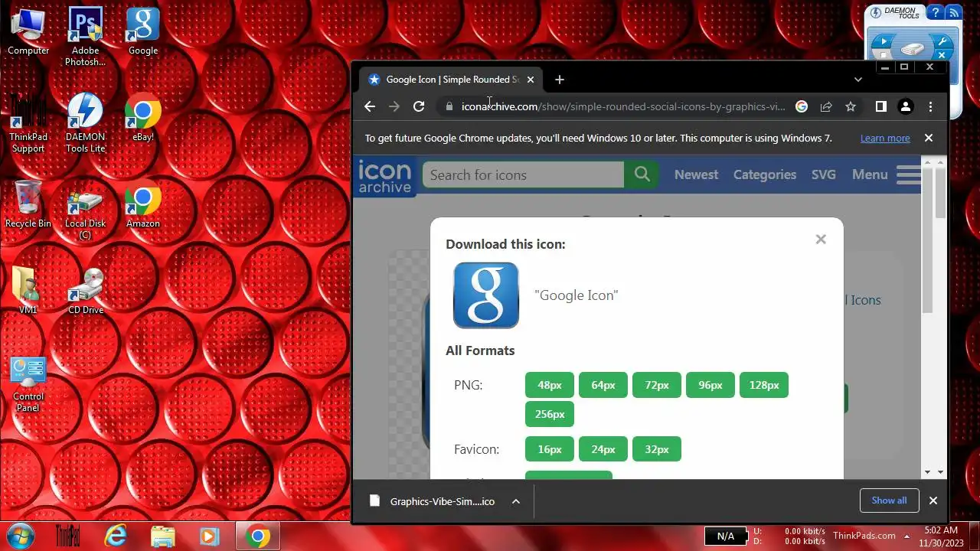Image resolution: width=980 pixels, height=551 pixels.
Task: Open the Computer desktop icon
Action: tap(28, 32)
